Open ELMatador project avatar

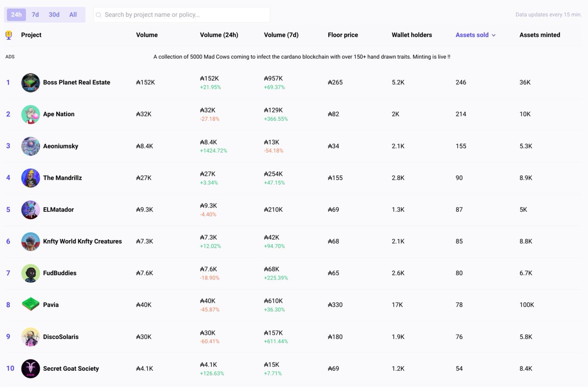[x=30, y=210]
